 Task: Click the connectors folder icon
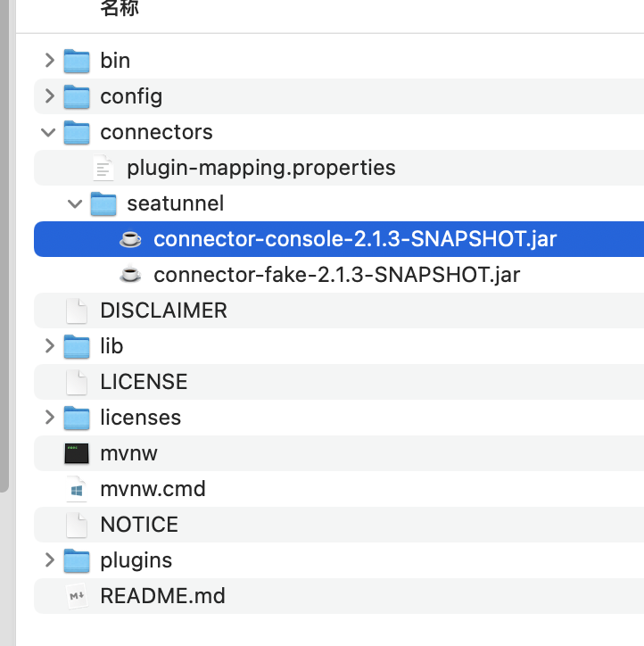point(77,132)
